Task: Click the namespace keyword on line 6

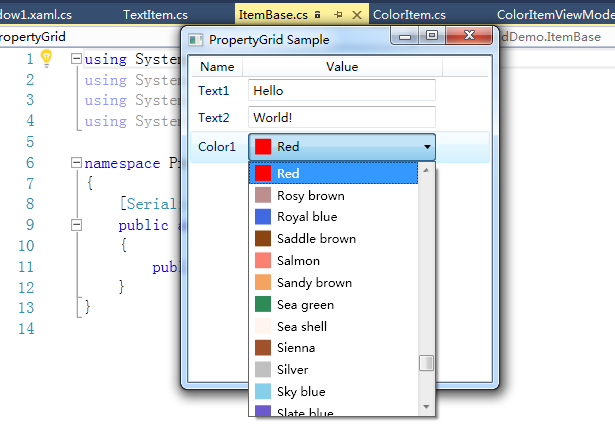Action: 122,163
